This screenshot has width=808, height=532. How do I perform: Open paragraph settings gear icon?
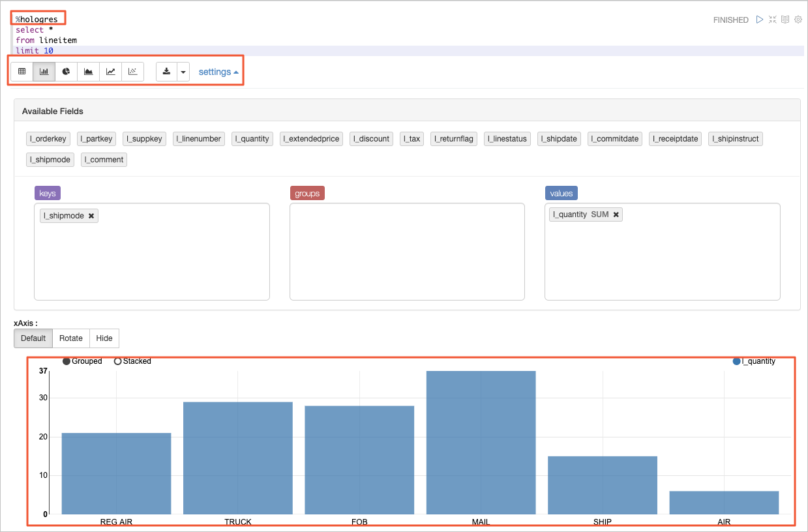click(x=798, y=20)
